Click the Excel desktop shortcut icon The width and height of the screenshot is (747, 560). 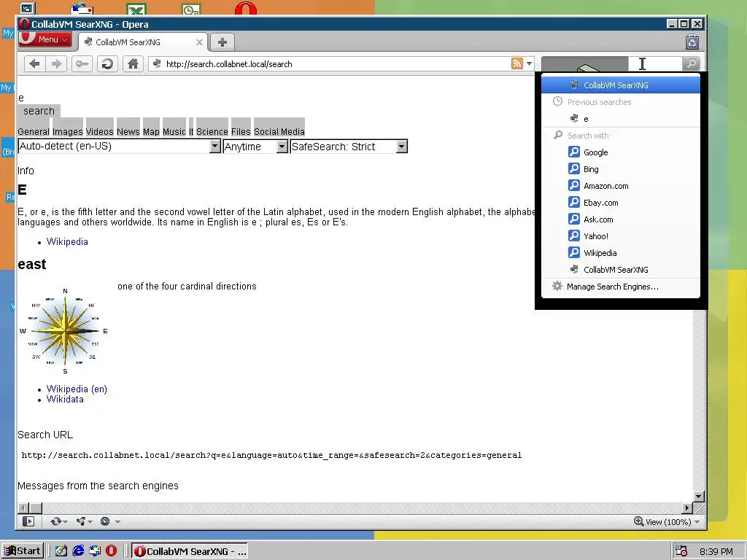tap(136, 9)
